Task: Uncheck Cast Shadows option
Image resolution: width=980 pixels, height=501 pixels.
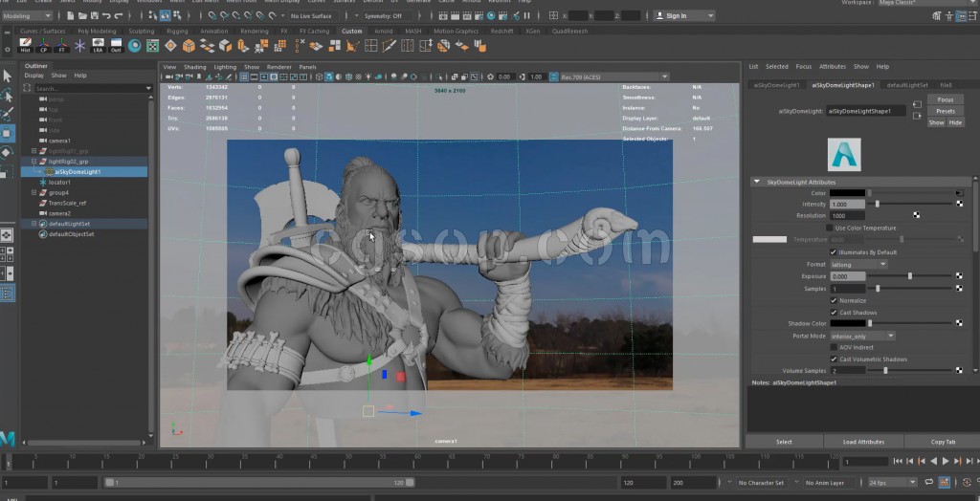Action: point(833,313)
